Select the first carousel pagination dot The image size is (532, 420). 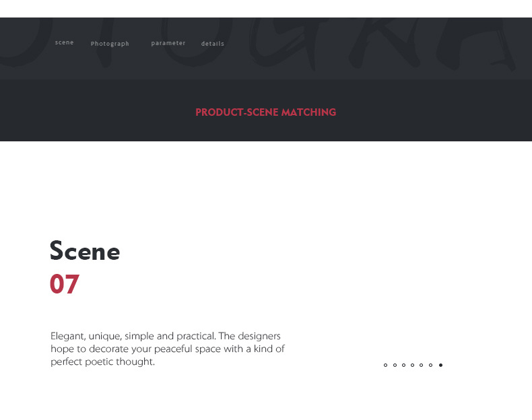(x=385, y=365)
